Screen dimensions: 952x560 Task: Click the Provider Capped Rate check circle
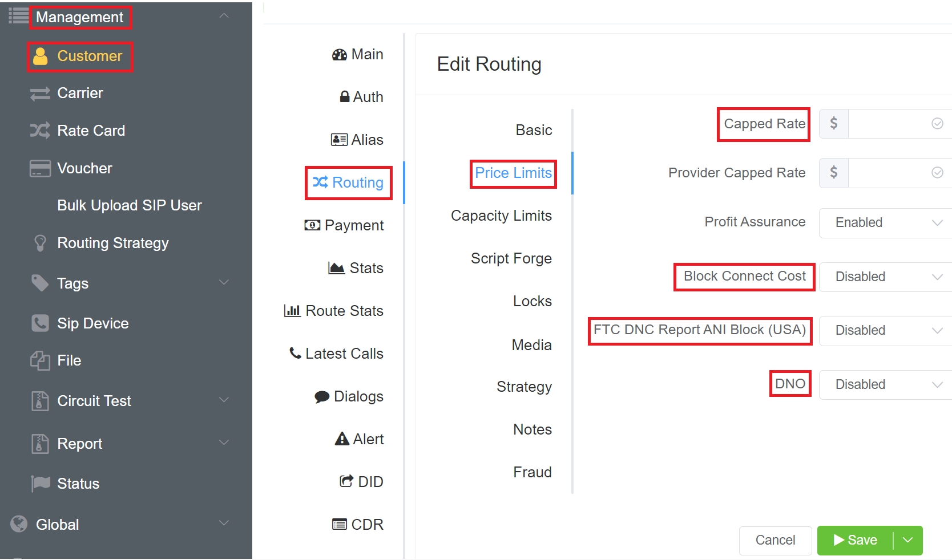pos(937,173)
